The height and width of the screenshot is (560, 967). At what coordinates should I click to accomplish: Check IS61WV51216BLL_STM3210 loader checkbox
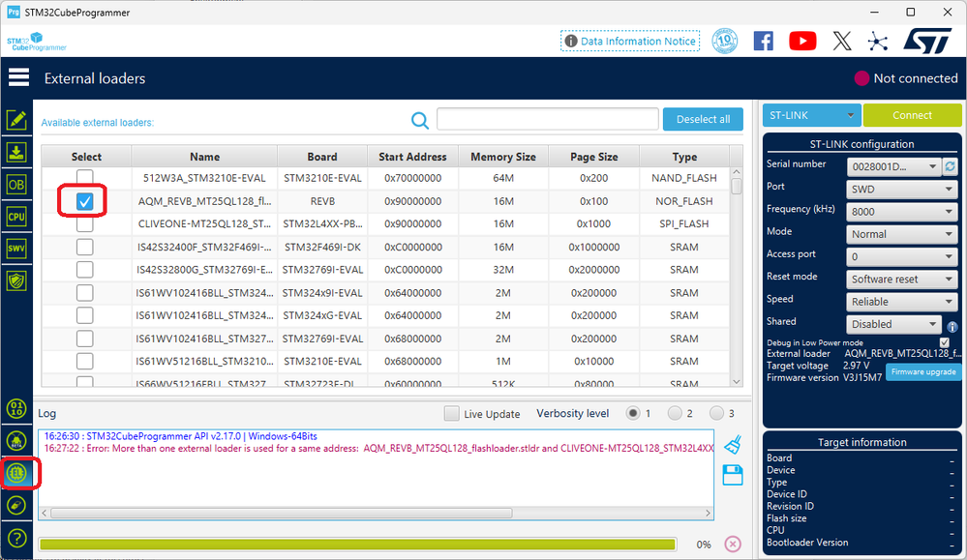pyautogui.click(x=84, y=361)
